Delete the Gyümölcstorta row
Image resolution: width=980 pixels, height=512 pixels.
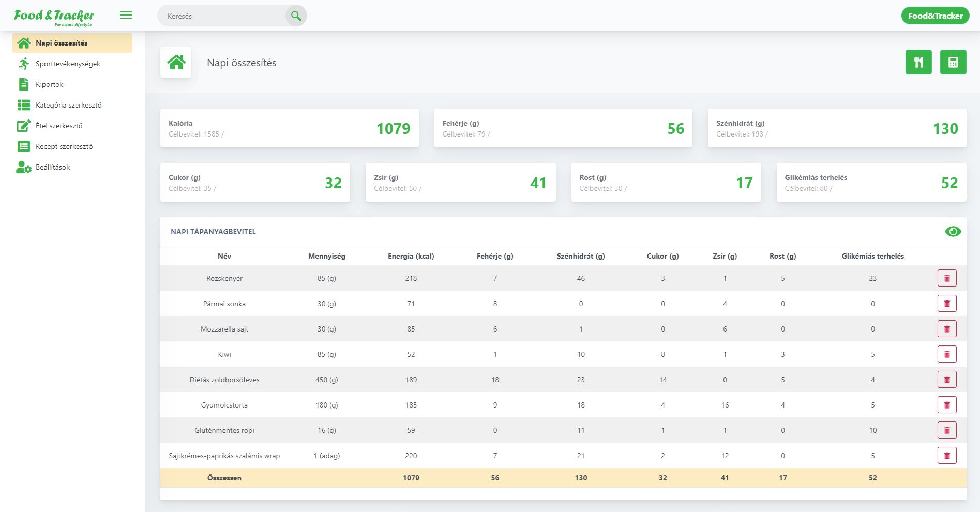(x=947, y=405)
